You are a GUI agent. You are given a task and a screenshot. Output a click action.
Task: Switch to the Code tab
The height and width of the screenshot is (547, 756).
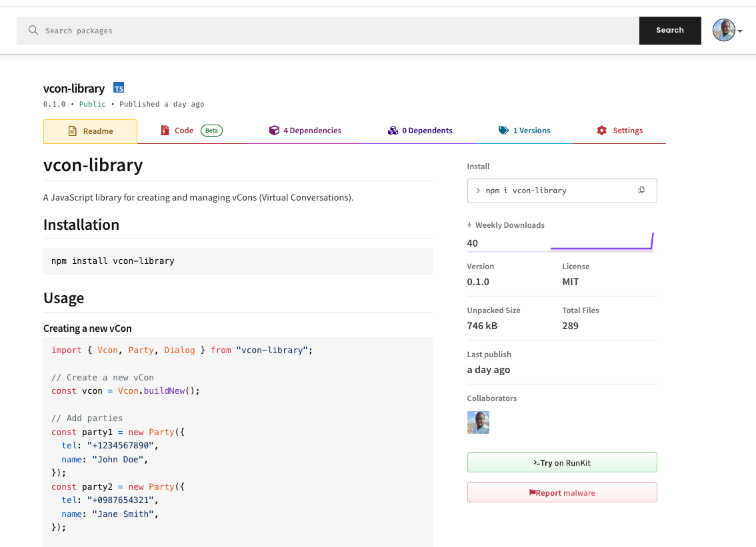[x=191, y=131]
